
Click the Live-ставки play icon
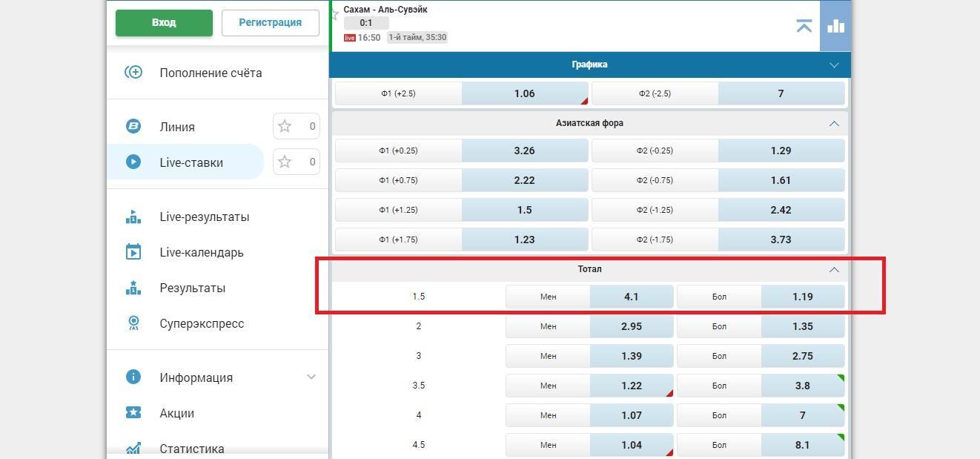[133, 162]
